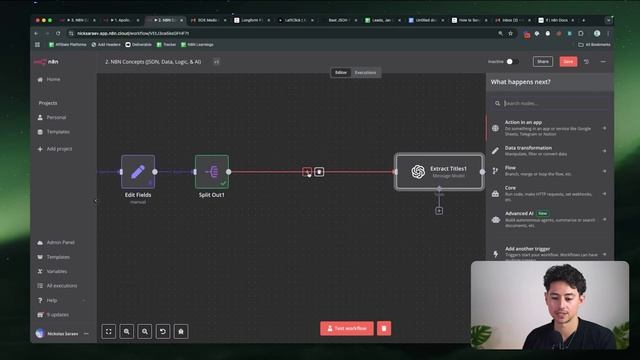640x360 pixels.
Task: Click the Flow branch icon
Action: (x=495, y=171)
